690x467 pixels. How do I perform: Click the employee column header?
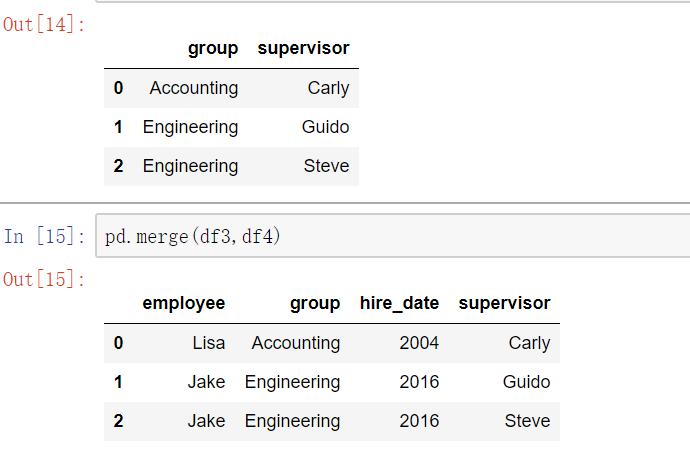pyautogui.click(x=184, y=303)
